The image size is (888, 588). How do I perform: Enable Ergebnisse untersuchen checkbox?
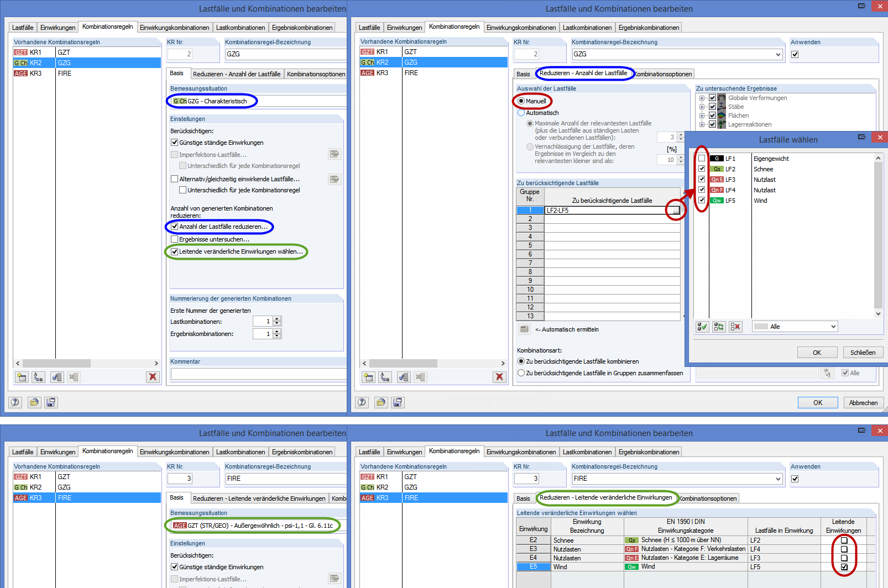[175, 239]
